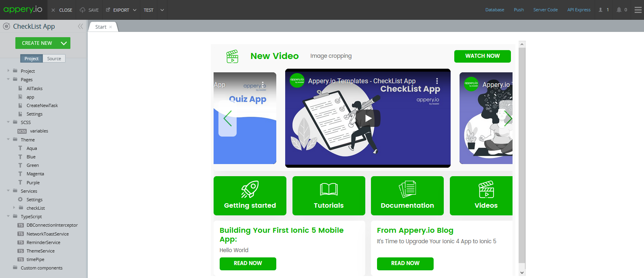Select the Start tab
The height and width of the screenshot is (278, 644).
[101, 27]
